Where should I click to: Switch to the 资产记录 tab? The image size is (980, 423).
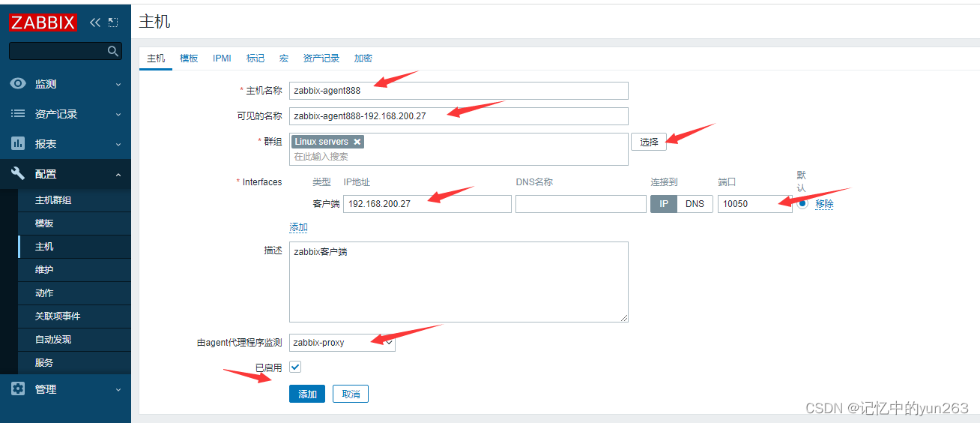[x=321, y=58]
